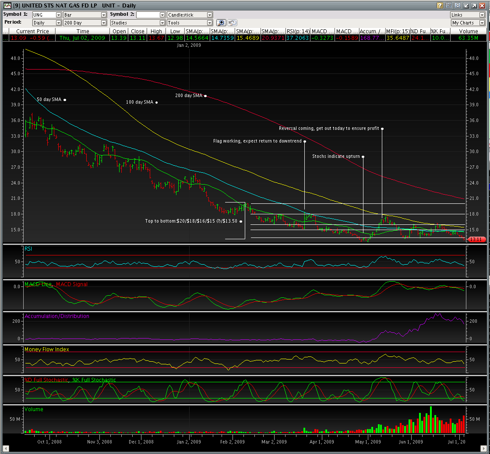This screenshot has width=490, height=454.
Task: Click the RSI value 37.2063
Action: [x=298, y=38]
